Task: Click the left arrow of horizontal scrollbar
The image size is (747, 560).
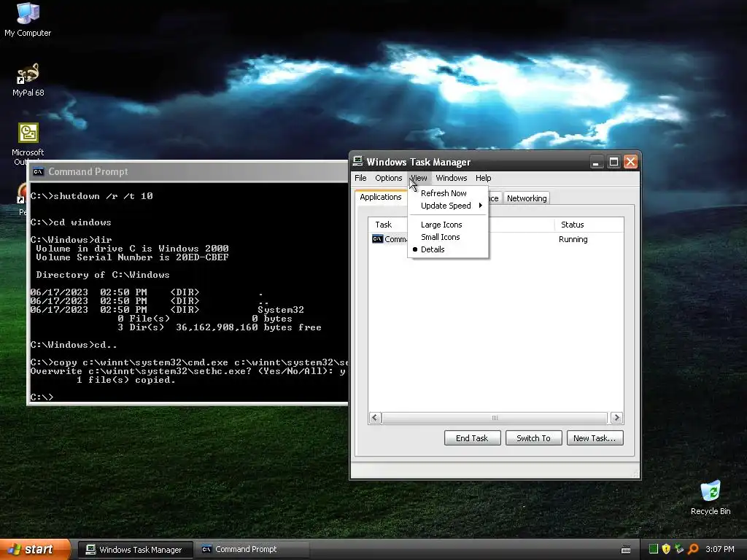Action: (375, 418)
